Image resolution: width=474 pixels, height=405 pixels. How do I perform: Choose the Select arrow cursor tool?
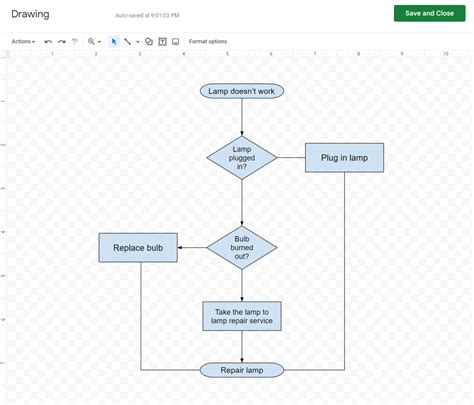pyautogui.click(x=114, y=41)
